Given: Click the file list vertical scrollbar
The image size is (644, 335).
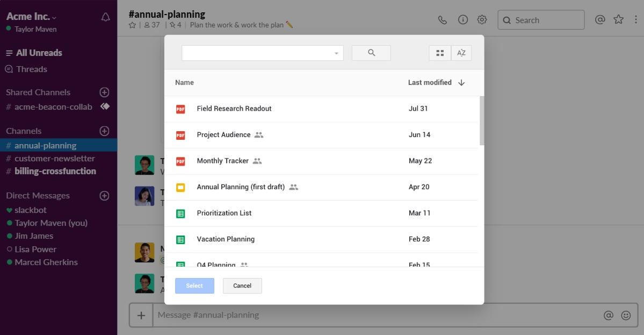Looking at the screenshot, I should 482,121.
